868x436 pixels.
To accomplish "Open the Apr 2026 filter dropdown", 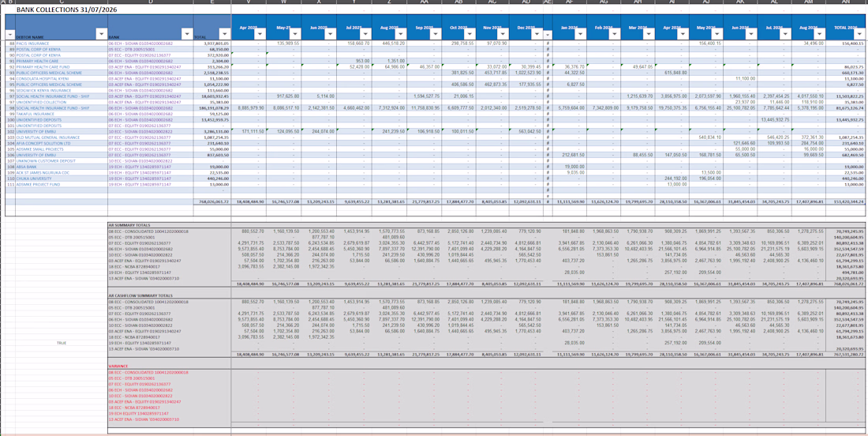I will pyautogui.click(x=683, y=34).
